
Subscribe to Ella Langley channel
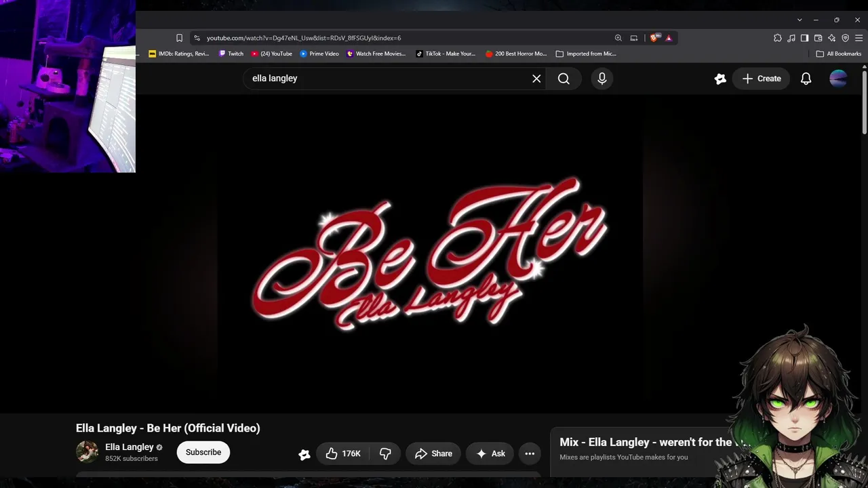pos(203,452)
